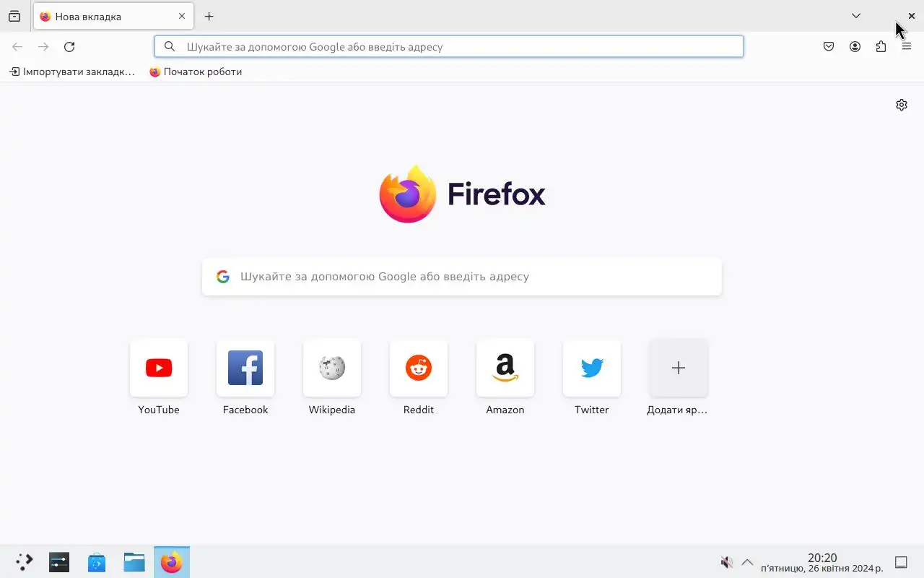
Task: Open Dolphin file manager in taskbar
Action: [134, 562]
